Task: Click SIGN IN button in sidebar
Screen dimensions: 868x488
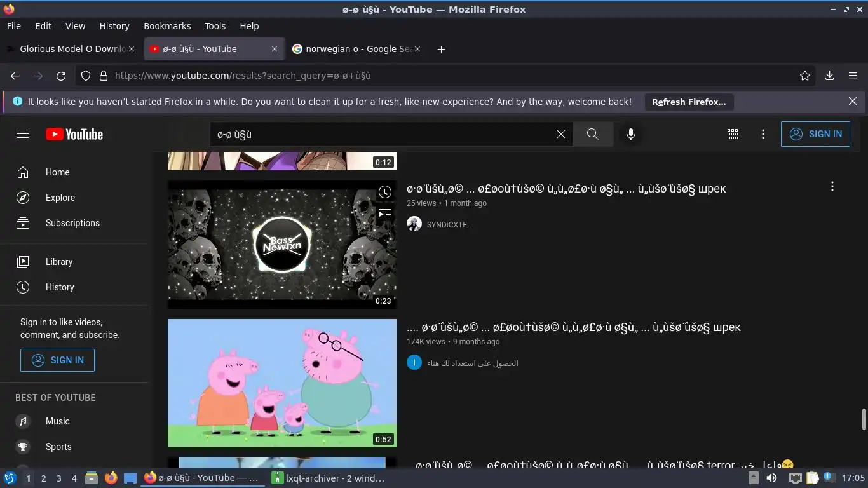Action: pos(57,360)
